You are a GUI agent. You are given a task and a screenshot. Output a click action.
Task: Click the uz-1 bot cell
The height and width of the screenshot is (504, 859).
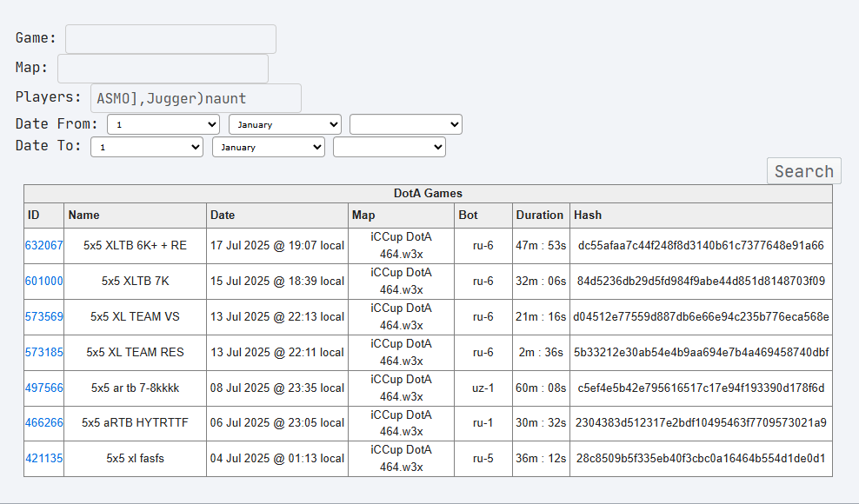483,388
